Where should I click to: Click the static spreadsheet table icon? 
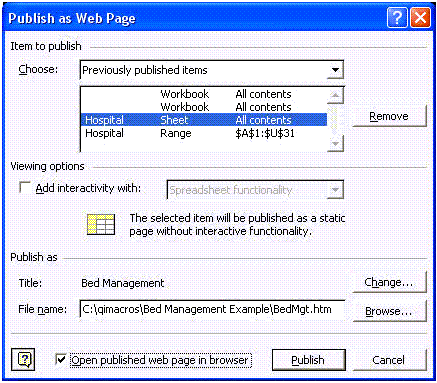pyautogui.click(x=101, y=224)
